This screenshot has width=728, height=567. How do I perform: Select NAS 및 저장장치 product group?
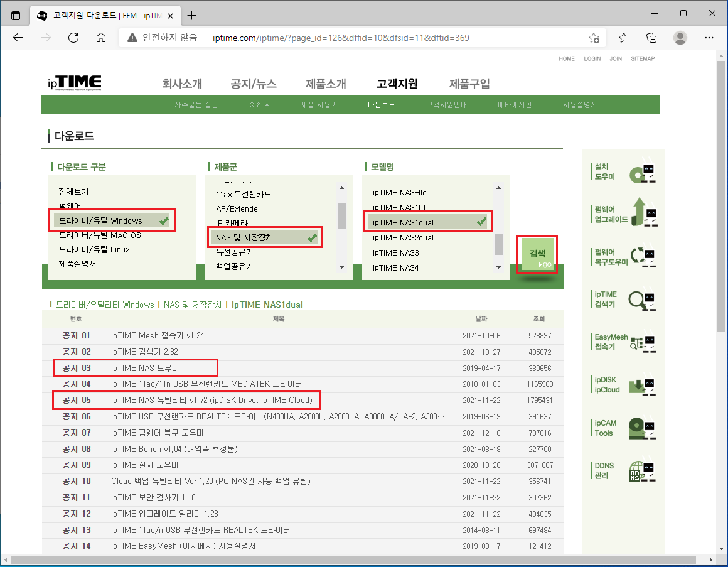[264, 237]
